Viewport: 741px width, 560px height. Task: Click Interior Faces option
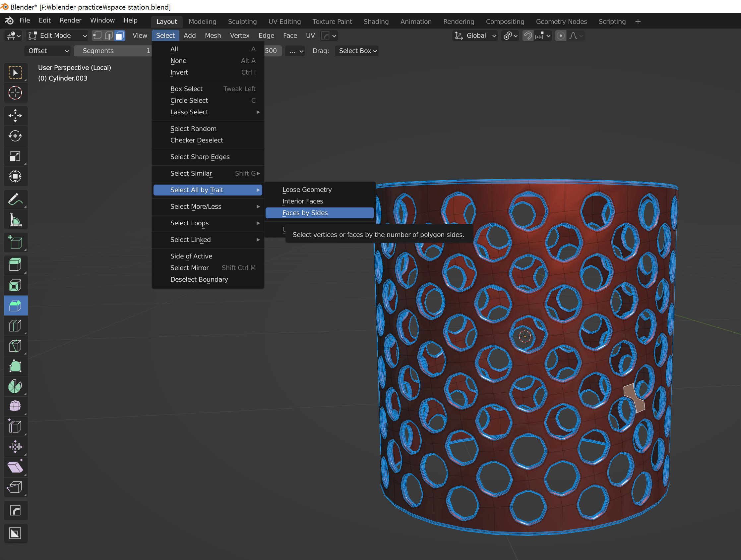point(302,201)
